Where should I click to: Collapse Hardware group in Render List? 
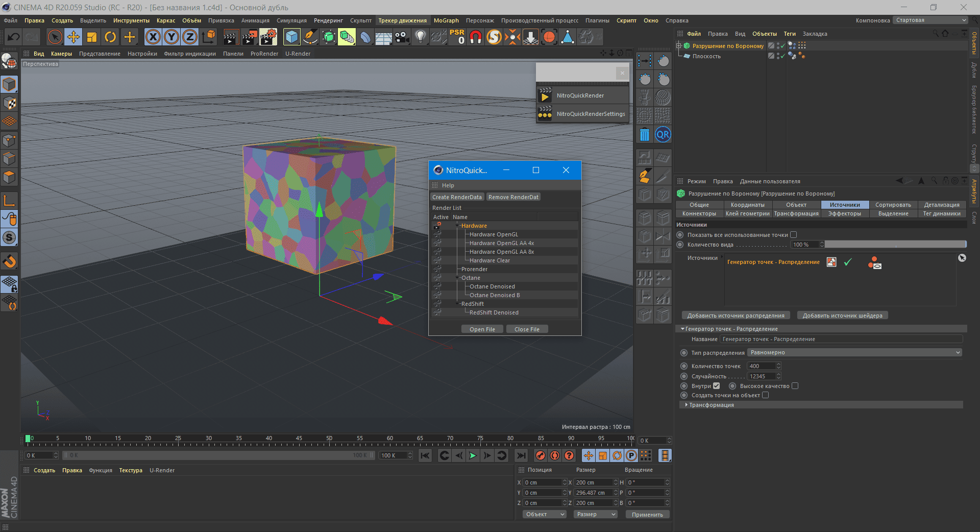457,226
